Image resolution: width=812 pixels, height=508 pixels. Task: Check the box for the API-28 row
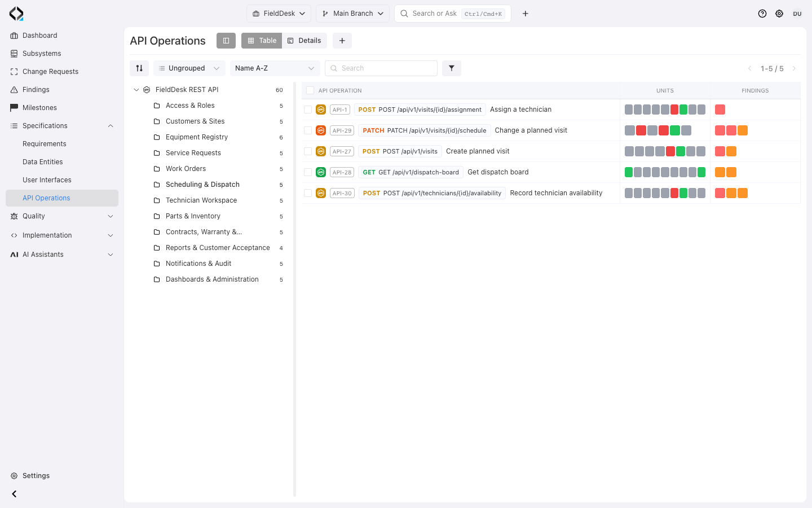[x=308, y=172]
